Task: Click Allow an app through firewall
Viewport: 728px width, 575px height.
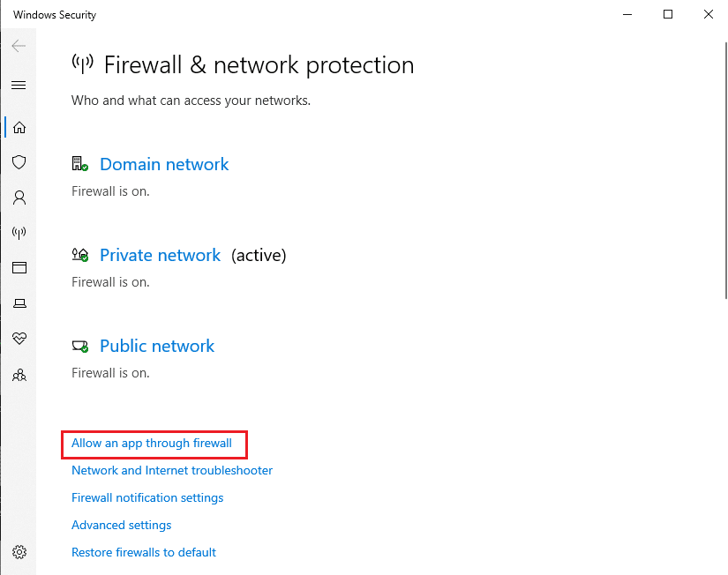Action: click(154, 444)
